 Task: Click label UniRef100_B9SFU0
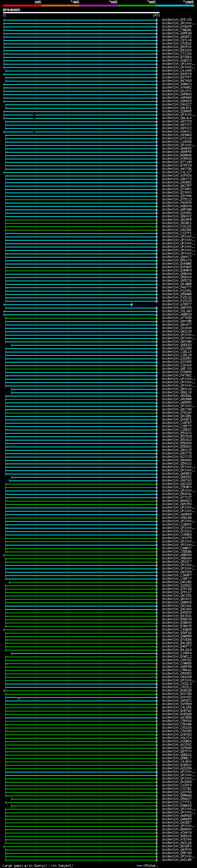(177, 47)
